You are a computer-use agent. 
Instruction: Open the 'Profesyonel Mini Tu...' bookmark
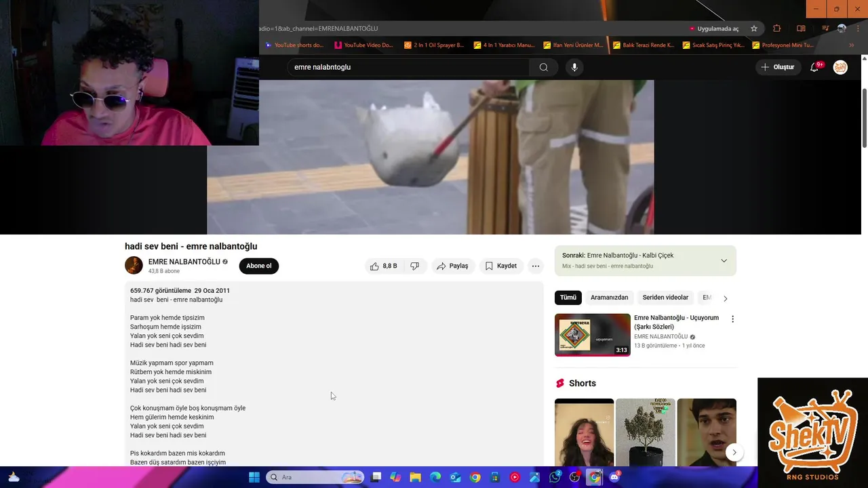click(x=783, y=45)
